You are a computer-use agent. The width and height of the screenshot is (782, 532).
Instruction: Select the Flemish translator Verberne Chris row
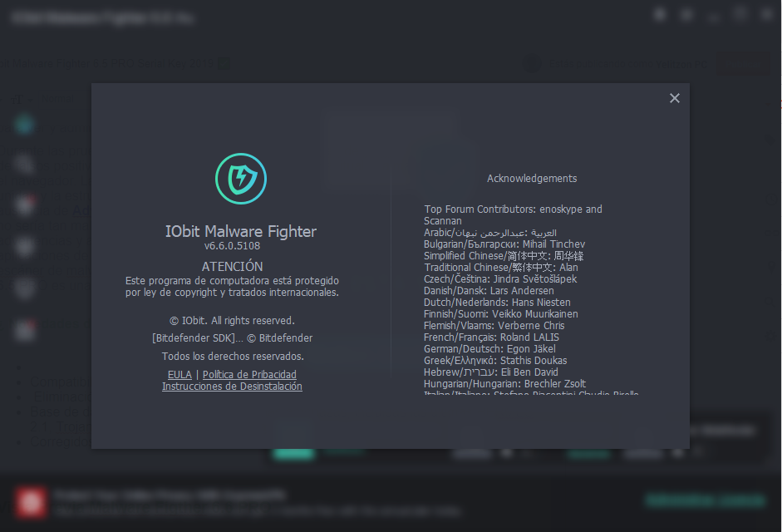494,325
